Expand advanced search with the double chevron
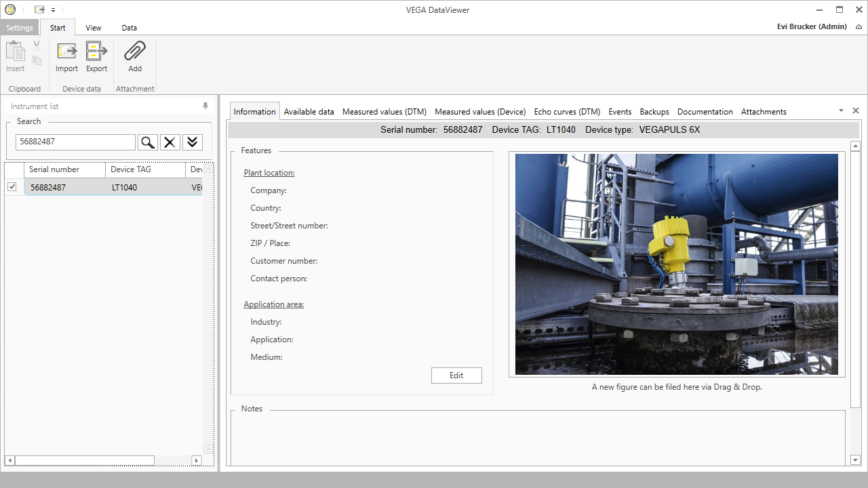868x488 pixels. tap(192, 142)
